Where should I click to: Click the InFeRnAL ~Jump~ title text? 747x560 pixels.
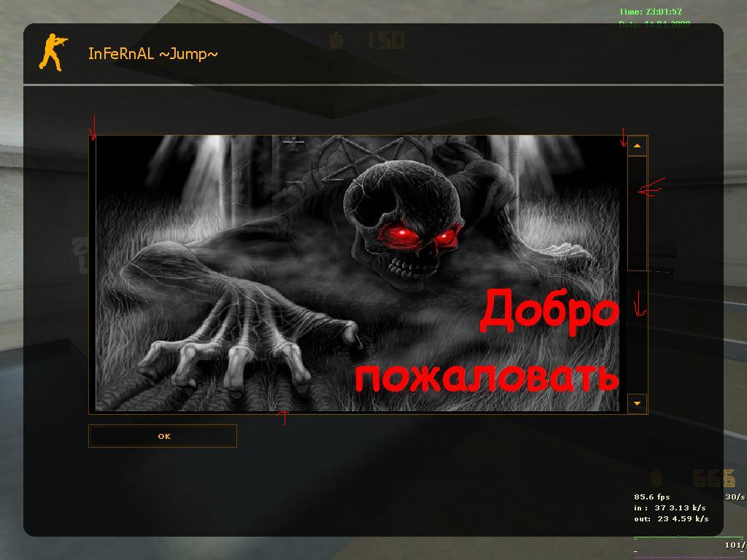coord(153,54)
